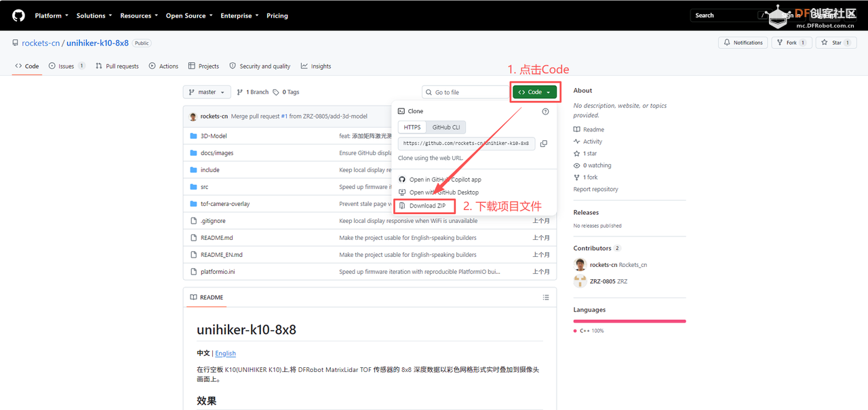Open the Pricing page
Viewport: 868px width, 410px height.
click(x=277, y=16)
